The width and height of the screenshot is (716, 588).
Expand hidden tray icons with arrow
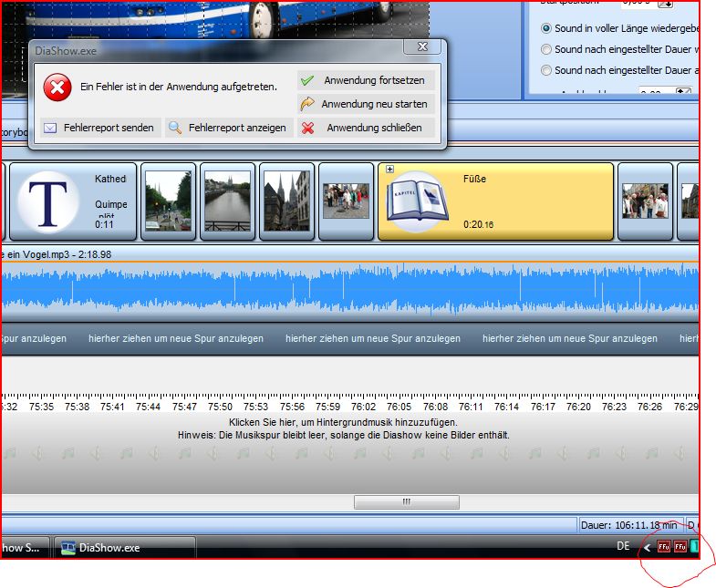pyautogui.click(x=647, y=548)
